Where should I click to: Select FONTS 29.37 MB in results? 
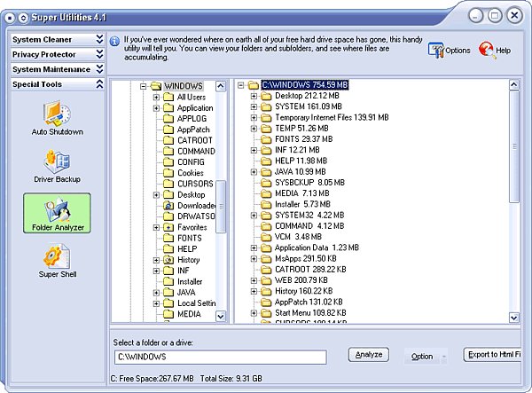click(x=303, y=139)
